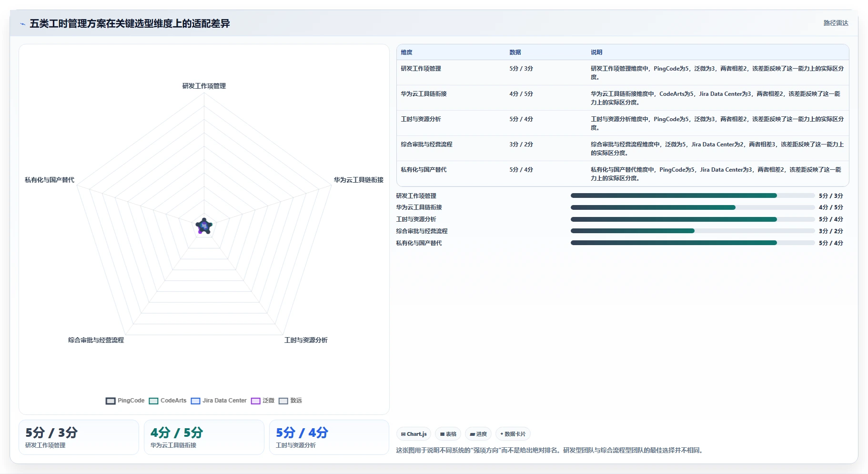Screen dimensions: 868x474
Task: Toggle 泛微 legend swatch
Action: 255,401
